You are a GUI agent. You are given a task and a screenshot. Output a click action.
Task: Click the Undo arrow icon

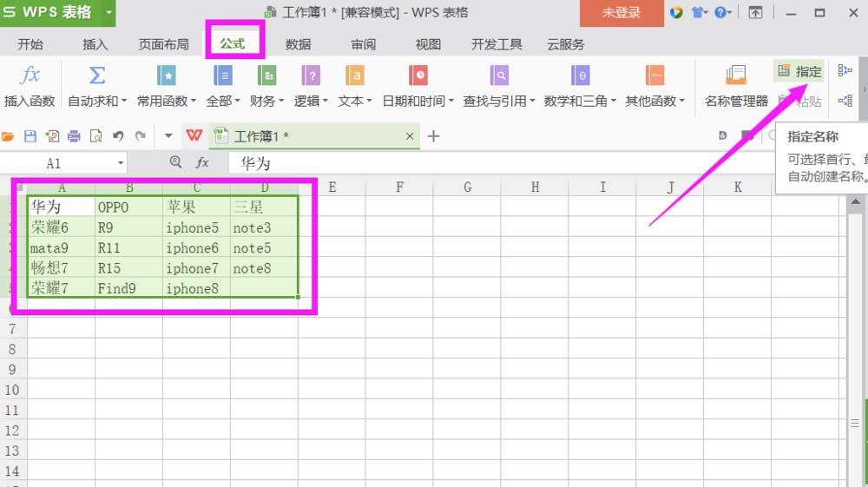pos(118,136)
